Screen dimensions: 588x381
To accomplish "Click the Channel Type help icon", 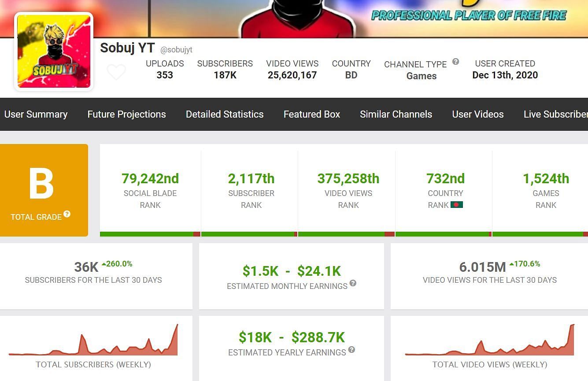I will pyautogui.click(x=455, y=62).
